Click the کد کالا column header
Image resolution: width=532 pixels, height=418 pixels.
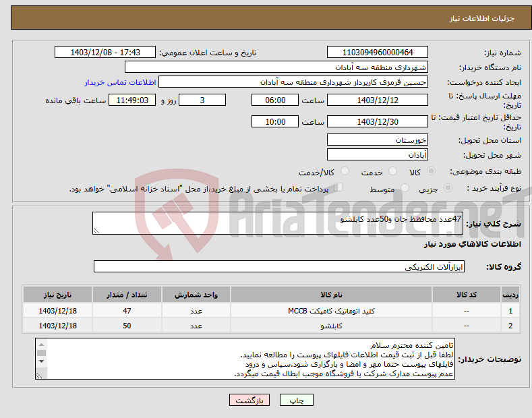click(x=467, y=295)
